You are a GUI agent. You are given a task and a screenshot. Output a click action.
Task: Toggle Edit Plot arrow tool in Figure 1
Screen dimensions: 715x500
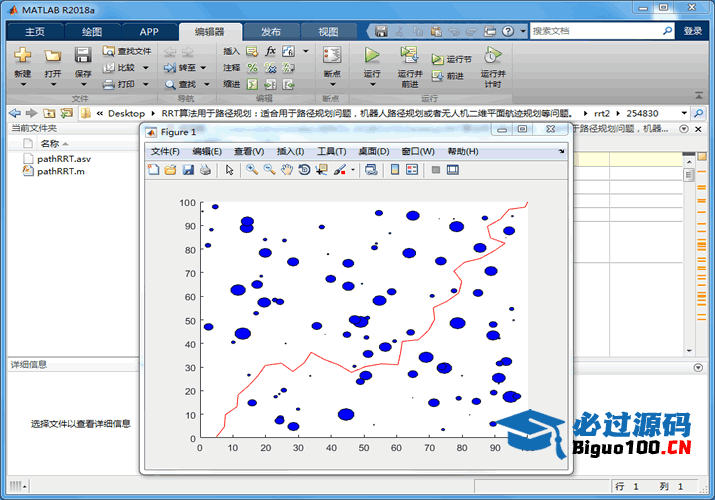pyautogui.click(x=229, y=170)
